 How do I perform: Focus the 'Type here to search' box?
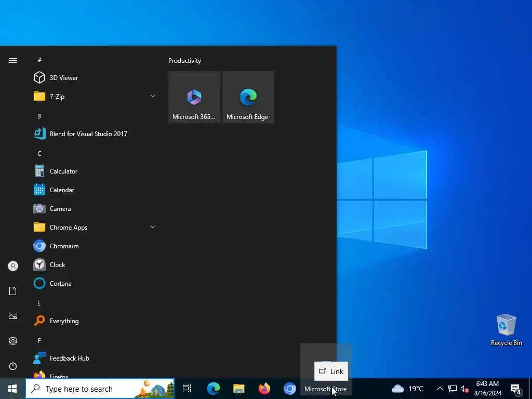coord(100,389)
